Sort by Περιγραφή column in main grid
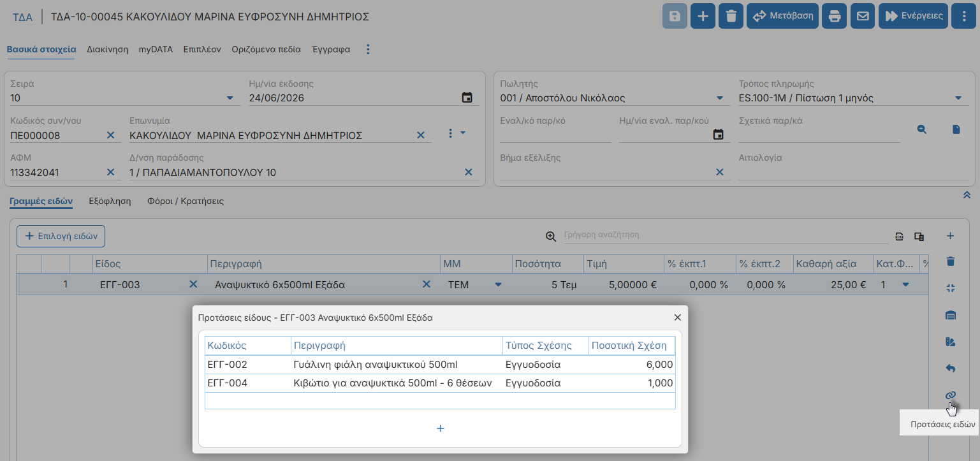The image size is (980, 461). (324, 264)
